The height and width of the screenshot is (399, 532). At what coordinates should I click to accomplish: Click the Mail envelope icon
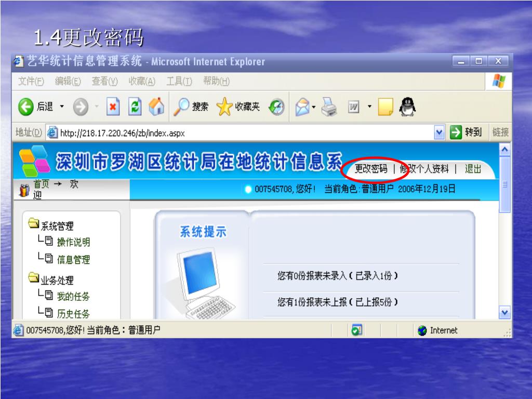(x=303, y=107)
